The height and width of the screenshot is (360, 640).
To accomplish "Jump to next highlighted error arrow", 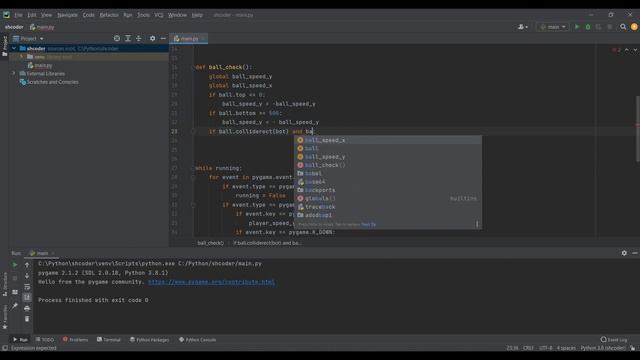I will point(635,50).
